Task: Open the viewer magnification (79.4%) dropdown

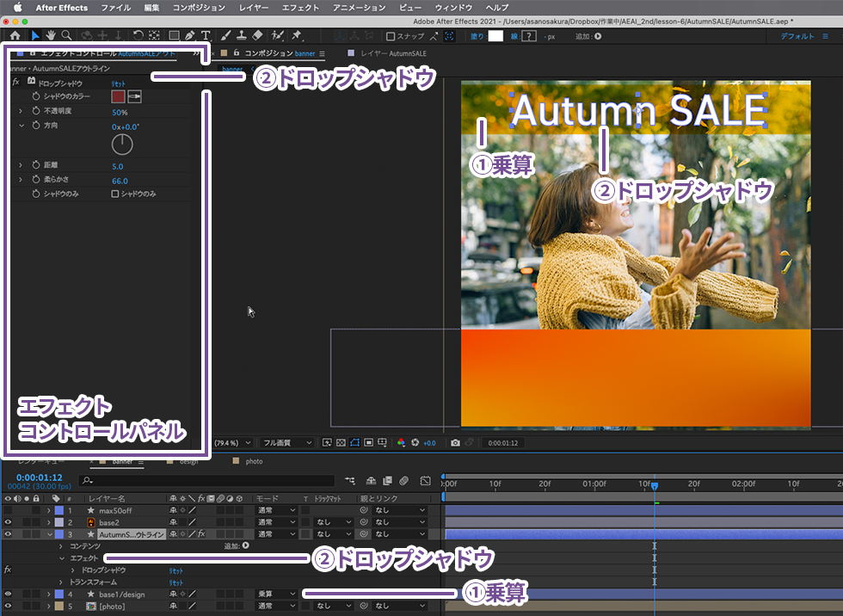Action: (233, 443)
